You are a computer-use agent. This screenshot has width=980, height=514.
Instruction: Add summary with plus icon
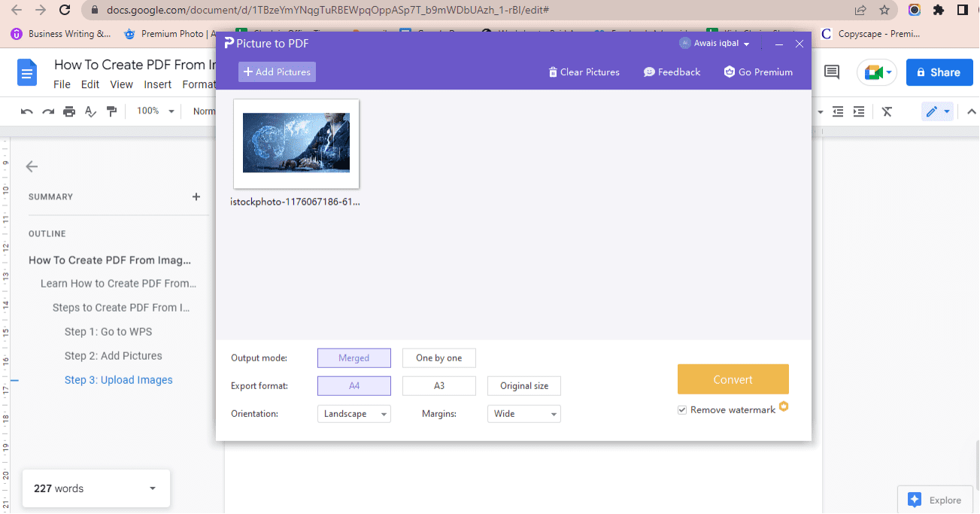tap(196, 196)
